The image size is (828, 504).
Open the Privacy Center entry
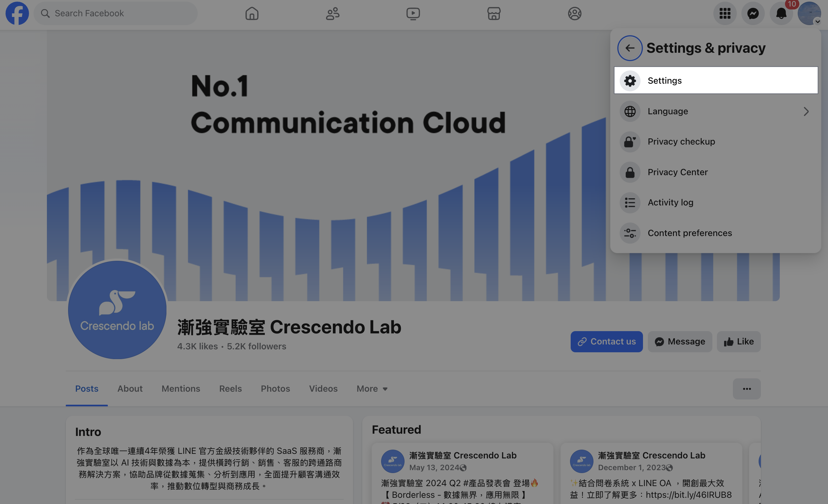click(x=716, y=172)
